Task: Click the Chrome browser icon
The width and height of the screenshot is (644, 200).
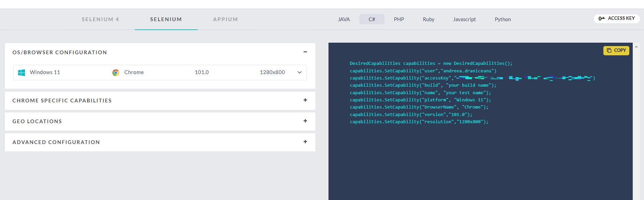Action: pyautogui.click(x=116, y=72)
